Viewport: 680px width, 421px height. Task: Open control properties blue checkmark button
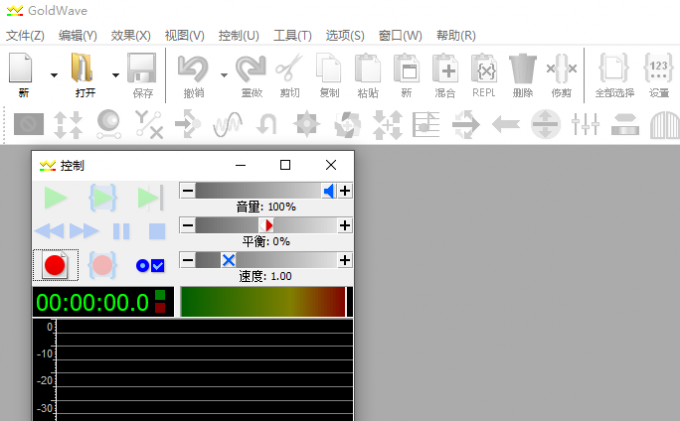point(150,265)
